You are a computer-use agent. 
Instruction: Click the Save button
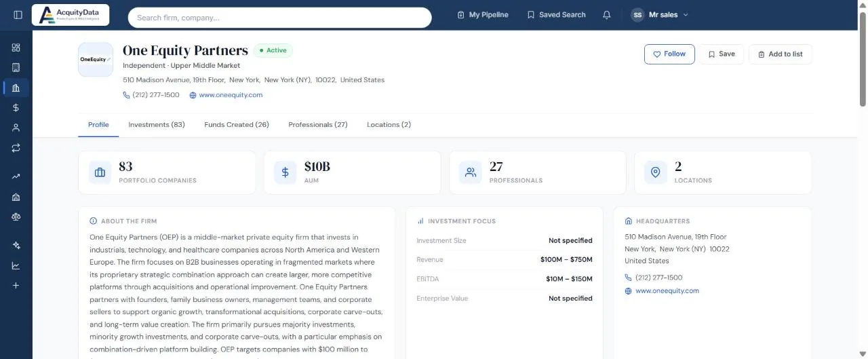pos(722,54)
